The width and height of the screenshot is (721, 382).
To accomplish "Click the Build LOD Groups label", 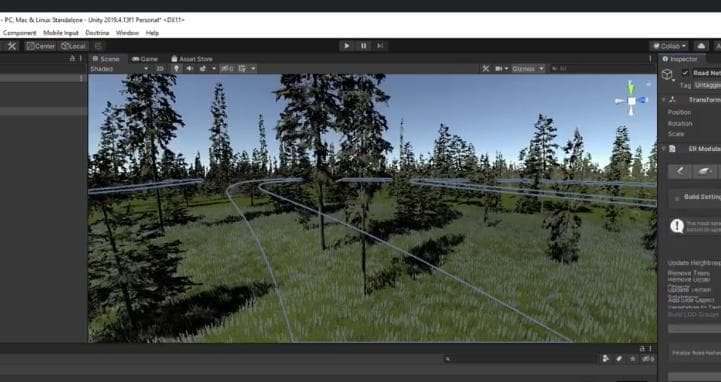I will [694, 314].
